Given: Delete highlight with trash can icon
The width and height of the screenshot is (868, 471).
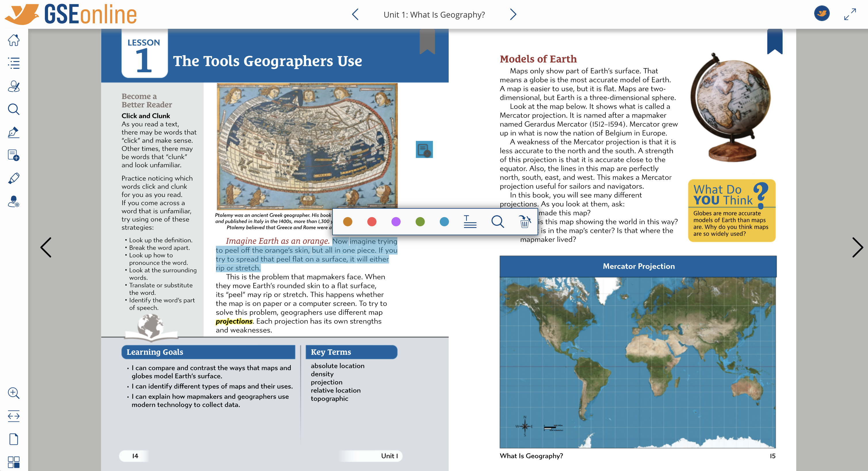Looking at the screenshot, I should click(525, 222).
